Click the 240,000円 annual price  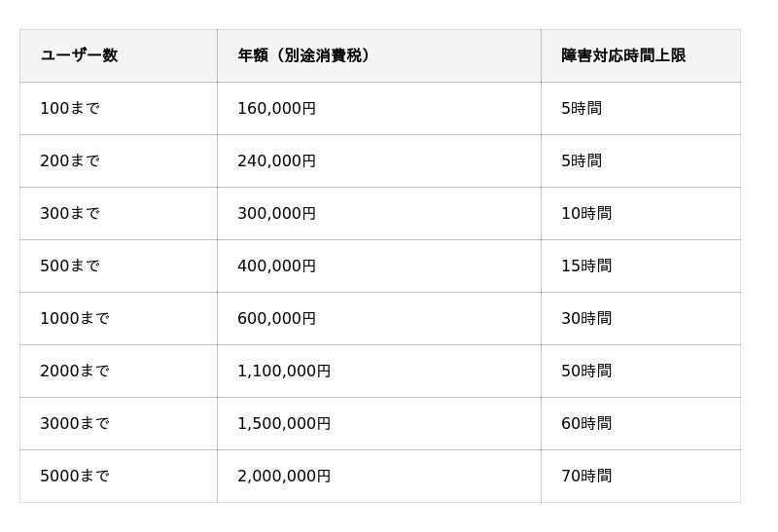coord(276,160)
